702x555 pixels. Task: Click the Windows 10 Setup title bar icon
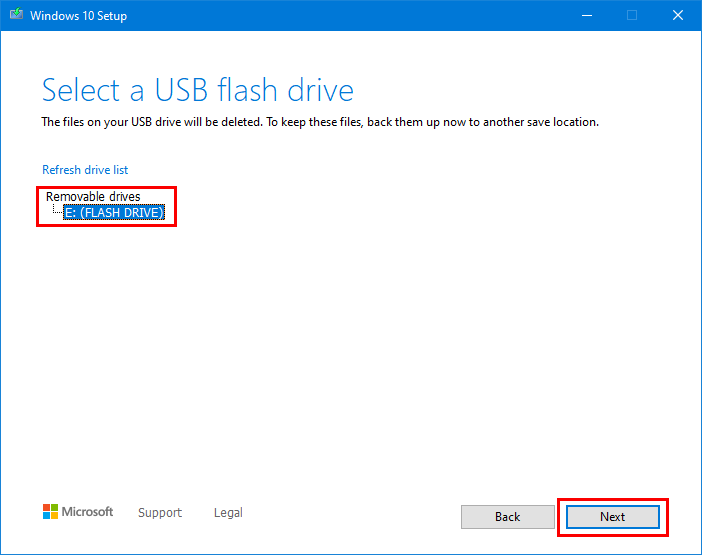15,16
